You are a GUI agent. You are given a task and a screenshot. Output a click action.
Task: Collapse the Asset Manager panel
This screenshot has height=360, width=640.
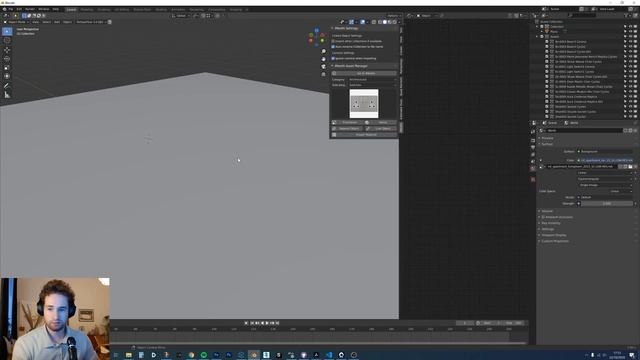(333, 66)
